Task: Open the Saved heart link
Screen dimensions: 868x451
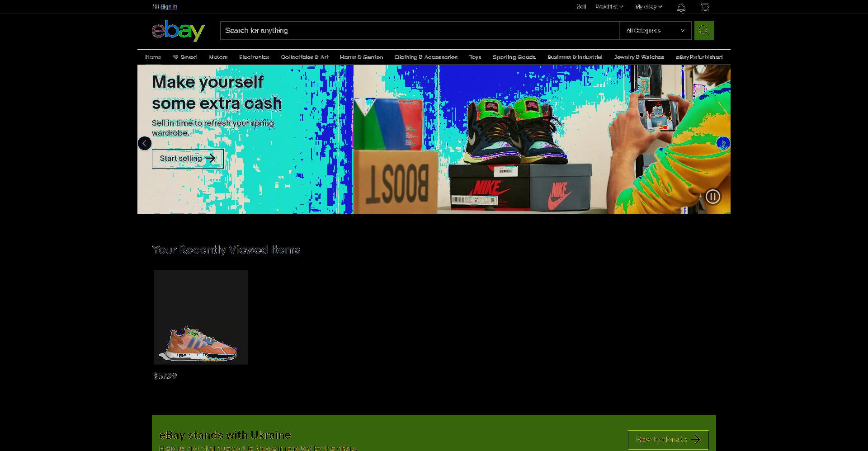Action: (x=185, y=57)
